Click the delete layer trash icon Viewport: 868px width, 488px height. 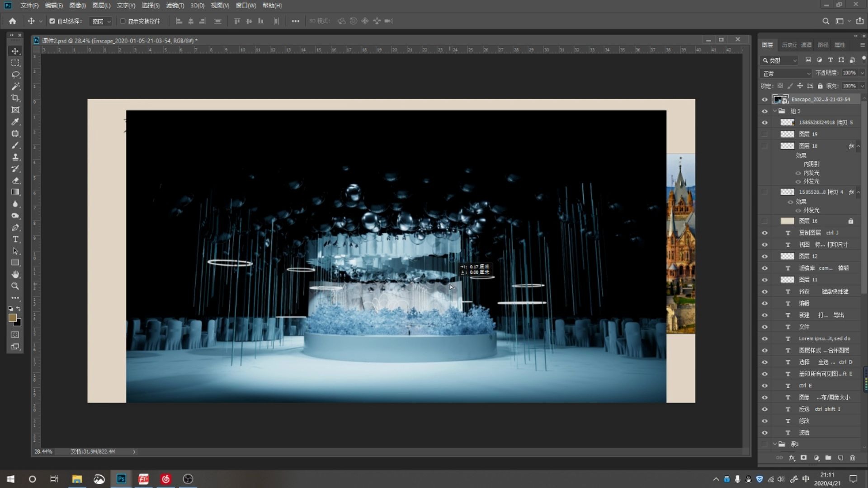pos(852,458)
